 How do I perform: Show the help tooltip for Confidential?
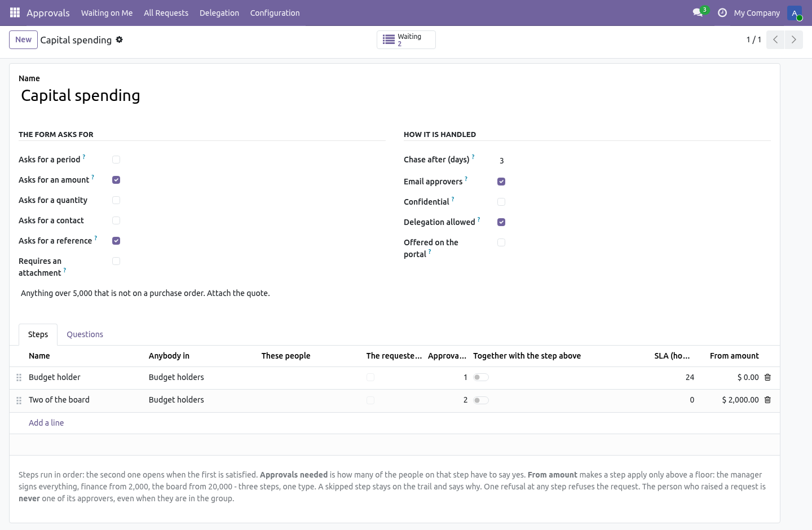point(453,198)
